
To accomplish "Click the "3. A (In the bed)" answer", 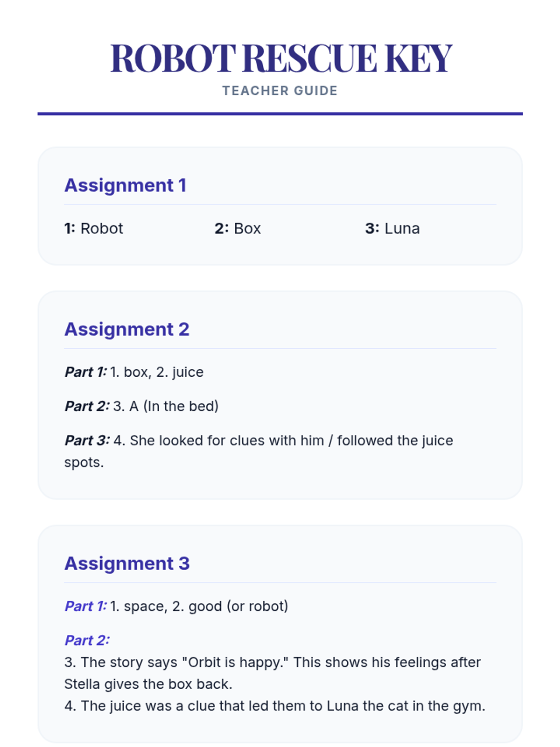I will [166, 406].
